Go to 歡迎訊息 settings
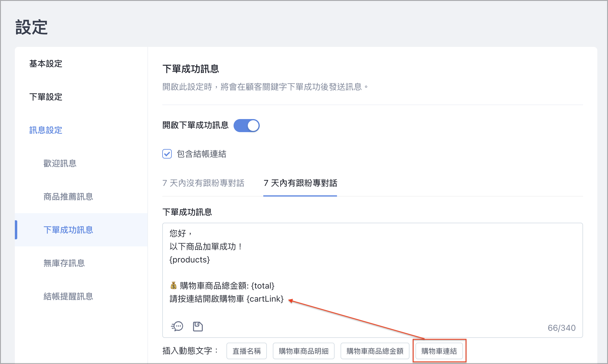 pos(60,163)
